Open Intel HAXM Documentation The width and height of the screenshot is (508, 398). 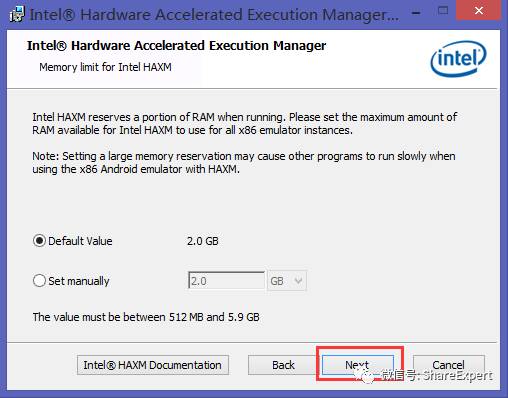point(153,365)
